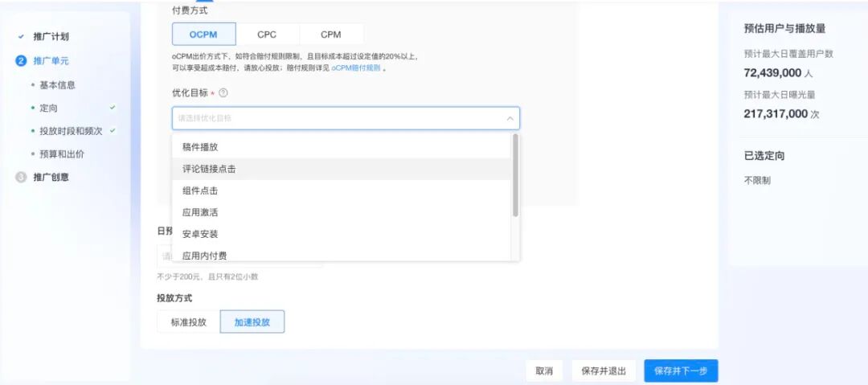Jump to 定向 section
The height and width of the screenshot is (385, 868).
pos(48,108)
